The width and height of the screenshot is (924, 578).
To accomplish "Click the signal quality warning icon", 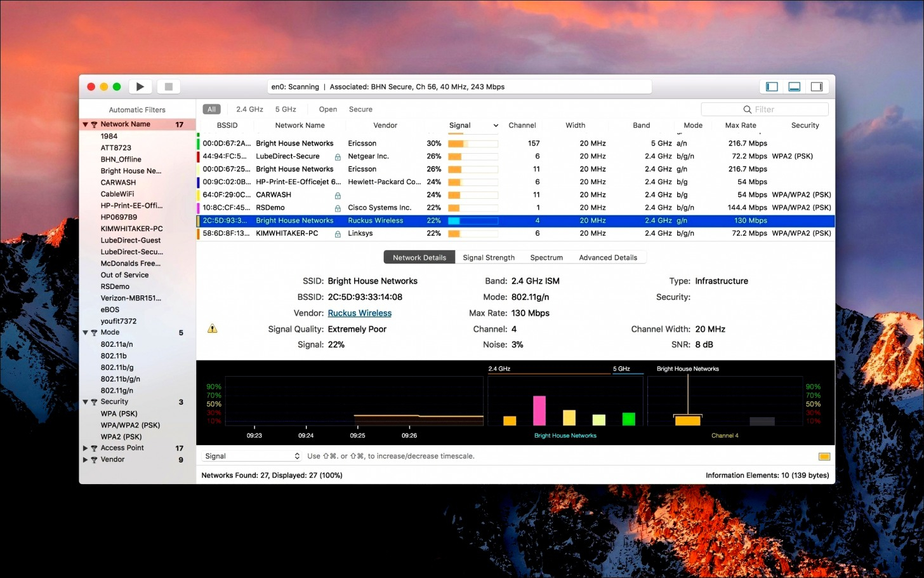I will [213, 329].
